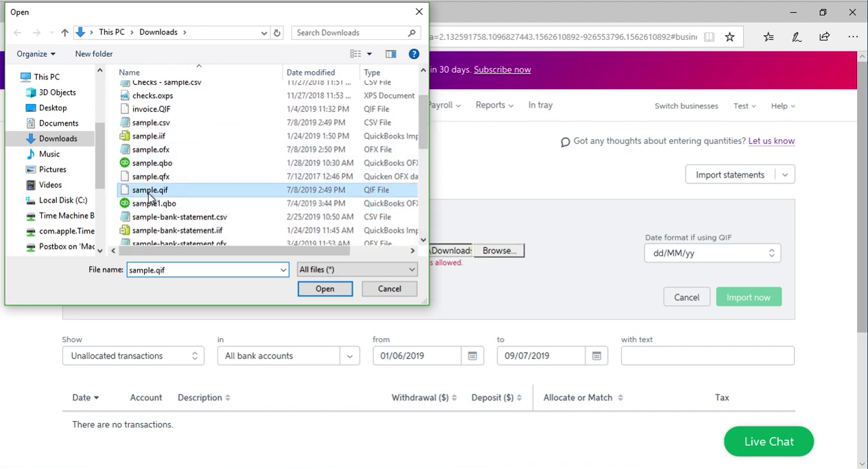The image size is (868, 469).
Task: Click the search magnifier in Search Downloads
Action: (412, 33)
